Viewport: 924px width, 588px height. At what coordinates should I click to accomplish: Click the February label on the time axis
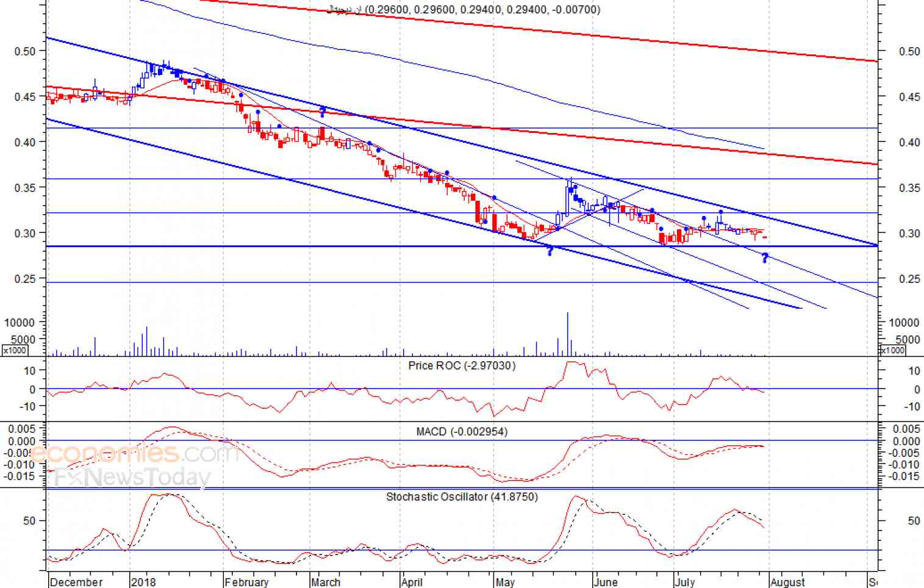click(x=246, y=582)
